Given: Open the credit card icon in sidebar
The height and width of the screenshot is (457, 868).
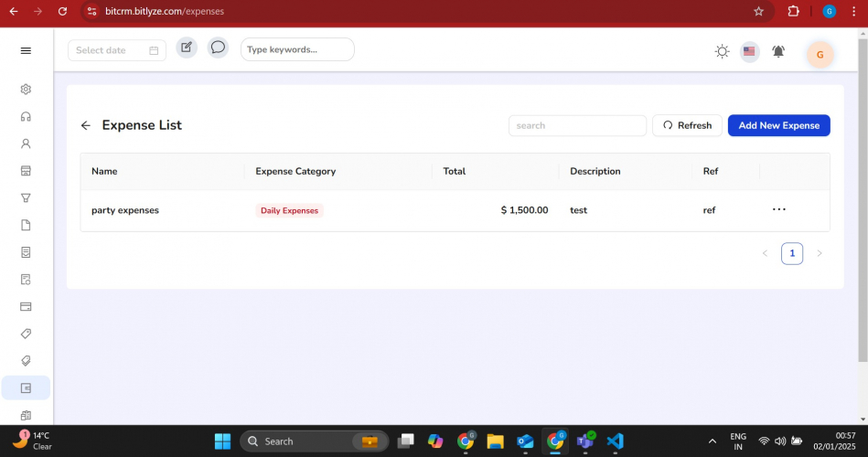Looking at the screenshot, I should [x=26, y=306].
